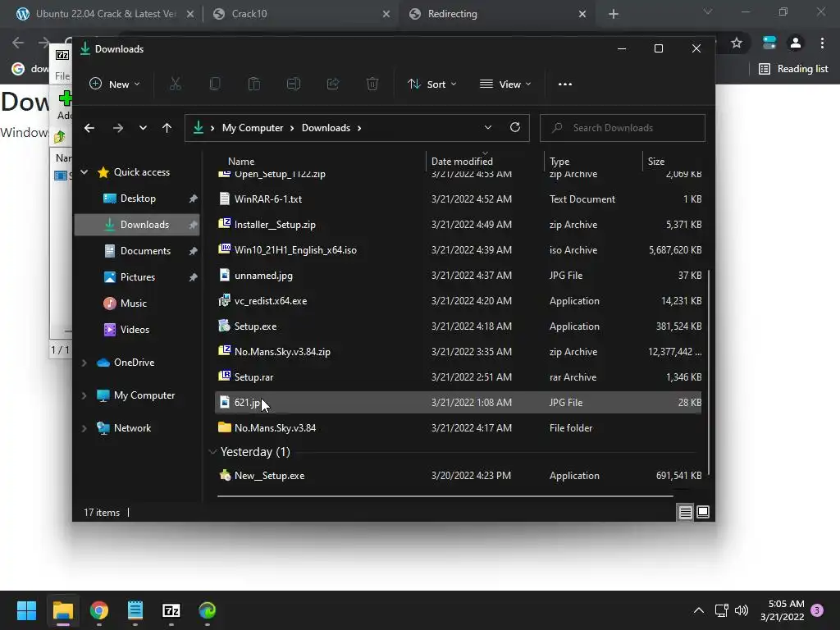Select the vc_redist.x64.exe file
The height and width of the screenshot is (630, 840).
[x=458, y=301]
